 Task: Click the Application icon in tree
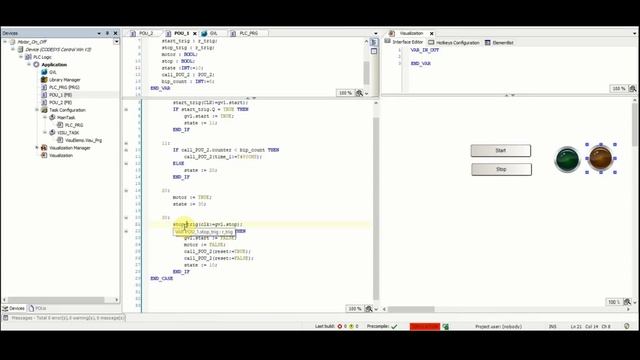click(36, 64)
